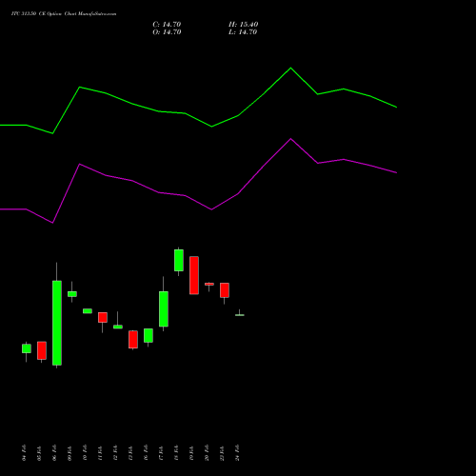Select the low value 'L: 14.70'

243,32
